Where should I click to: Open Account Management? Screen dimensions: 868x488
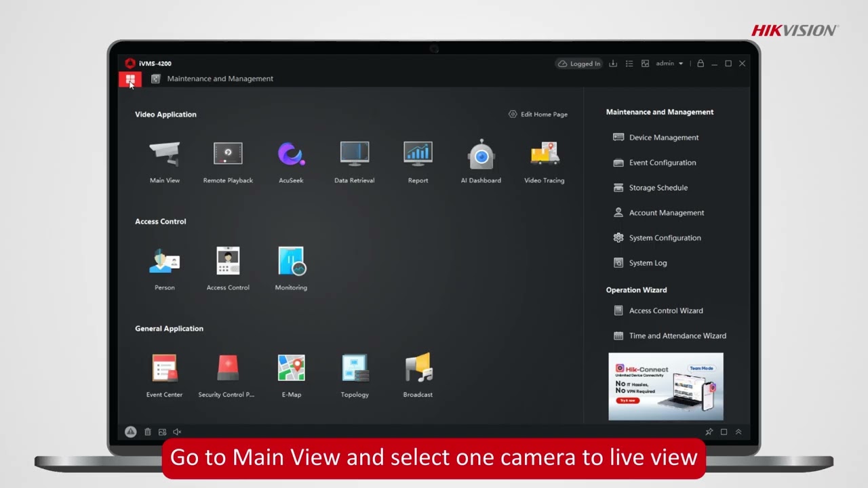(x=658, y=213)
